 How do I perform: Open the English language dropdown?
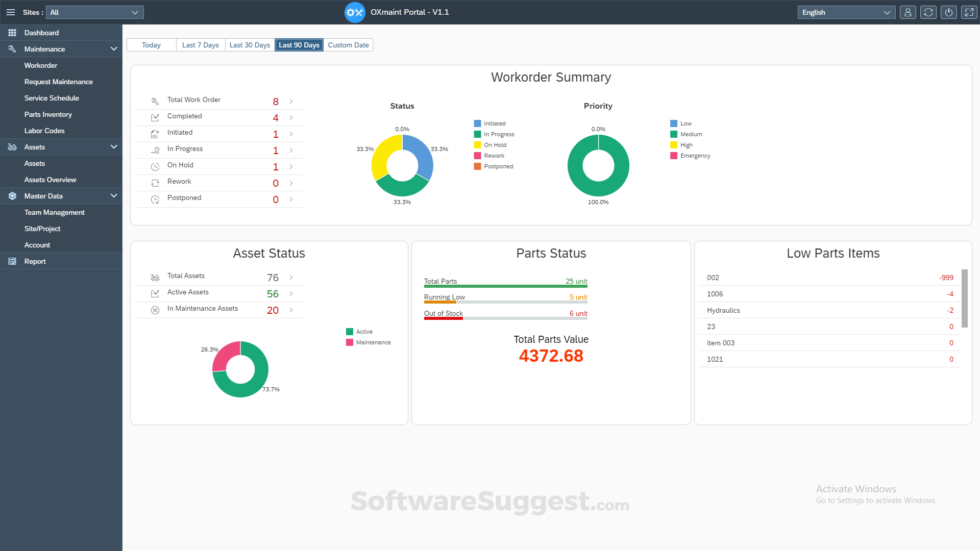click(846, 12)
